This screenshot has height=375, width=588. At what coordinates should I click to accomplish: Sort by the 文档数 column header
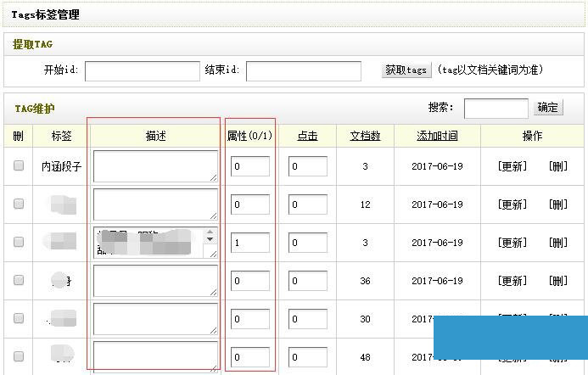tap(365, 136)
